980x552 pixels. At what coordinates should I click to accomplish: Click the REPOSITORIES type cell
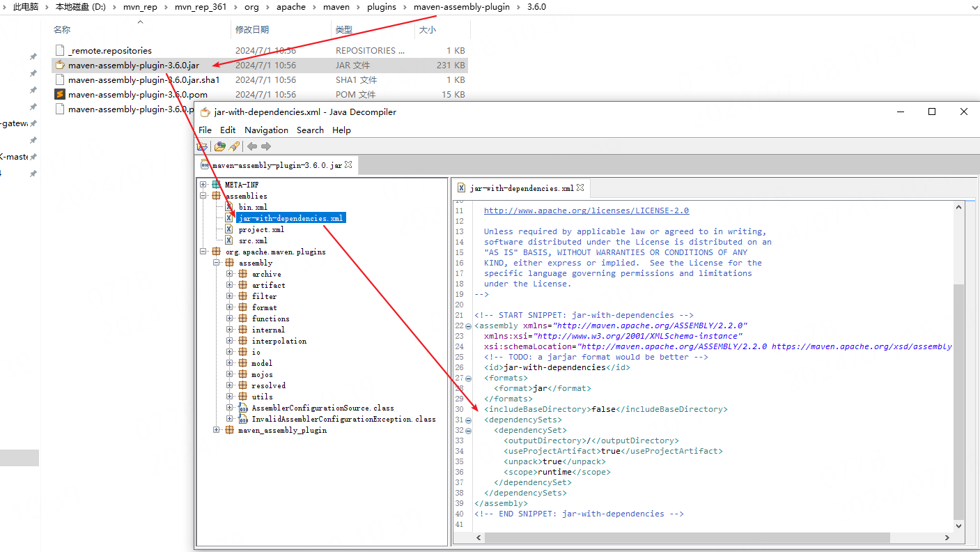(370, 50)
